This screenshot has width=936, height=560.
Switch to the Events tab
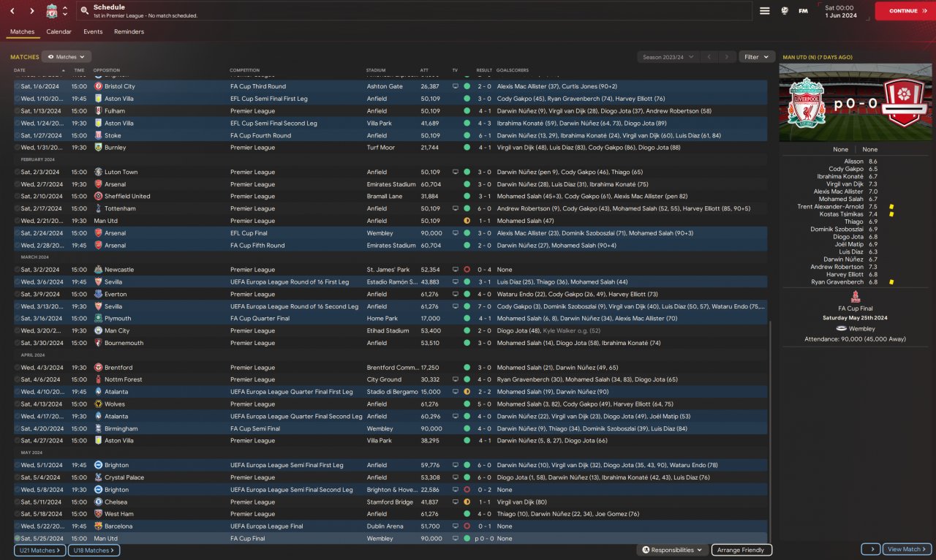pyautogui.click(x=93, y=32)
